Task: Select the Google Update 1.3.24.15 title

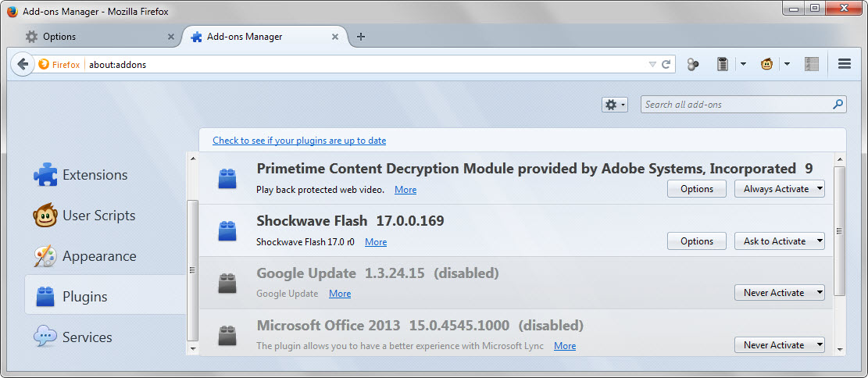Action: pos(377,273)
